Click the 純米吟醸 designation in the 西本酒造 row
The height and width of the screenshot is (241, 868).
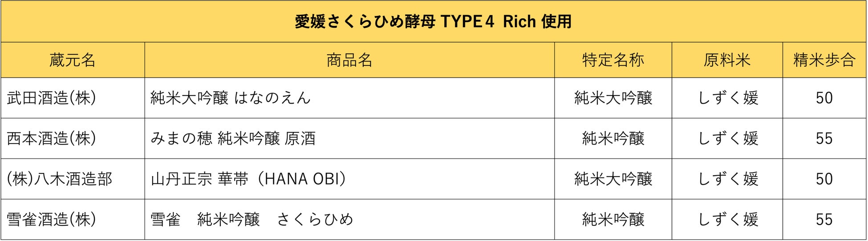click(612, 138)
